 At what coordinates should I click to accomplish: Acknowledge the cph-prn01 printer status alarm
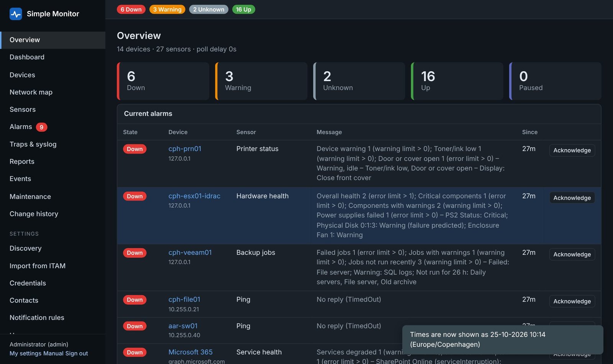click(572, 150)
